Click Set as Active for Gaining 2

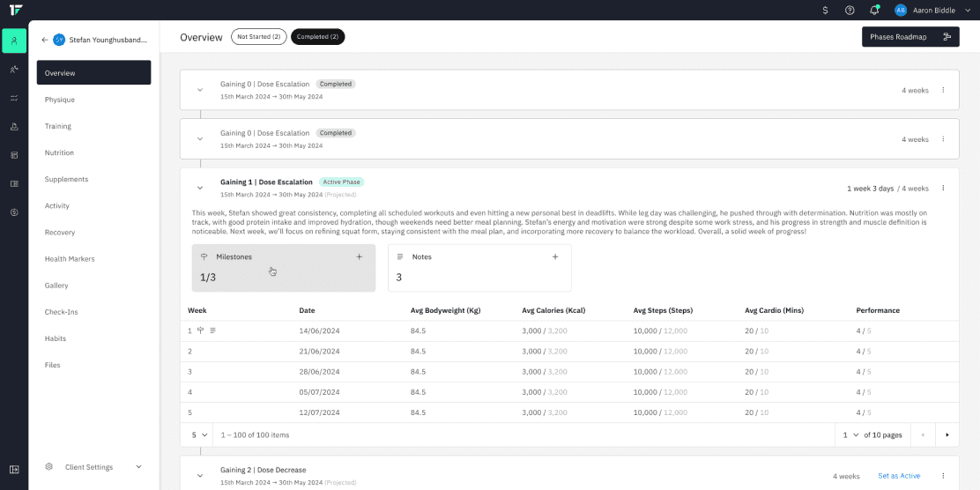(x=899, y=476)
